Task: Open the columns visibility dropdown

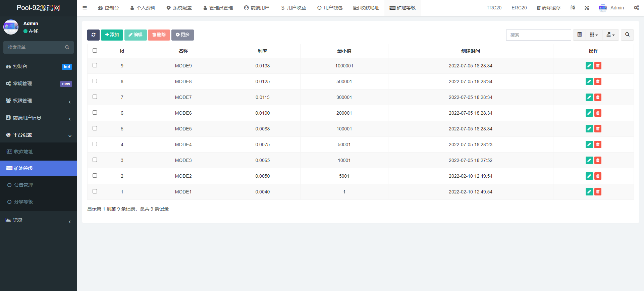Action: tap(594, 35)
